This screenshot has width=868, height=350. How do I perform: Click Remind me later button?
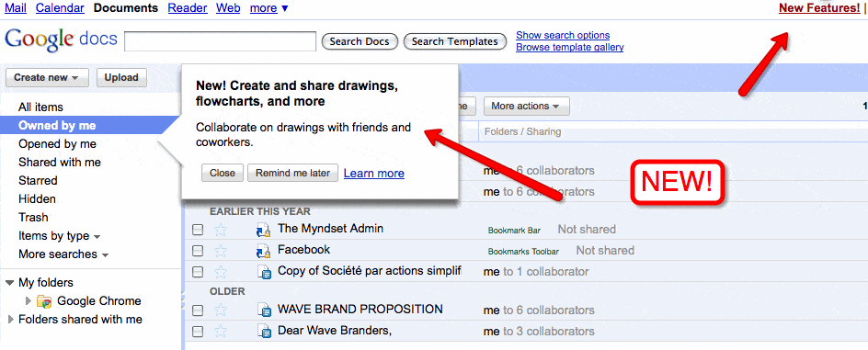292,173
